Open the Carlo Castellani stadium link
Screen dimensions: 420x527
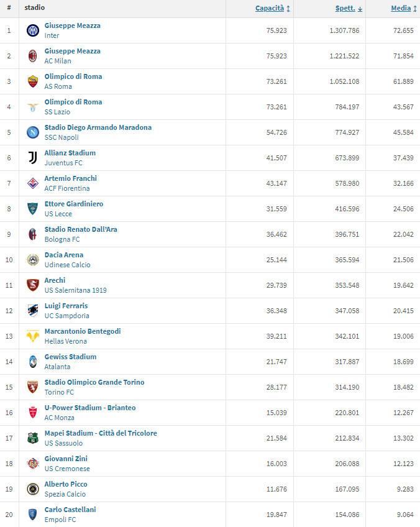click(x=70, y=510)
